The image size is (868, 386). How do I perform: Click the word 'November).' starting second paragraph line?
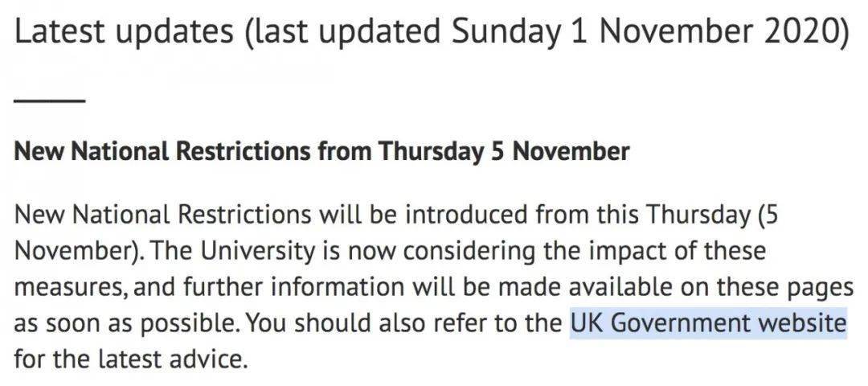[x=77, y=252]
